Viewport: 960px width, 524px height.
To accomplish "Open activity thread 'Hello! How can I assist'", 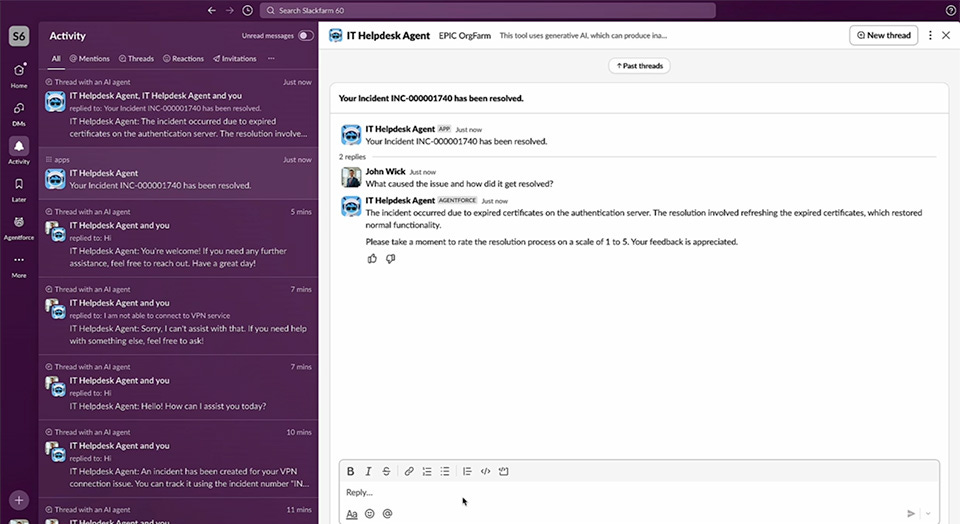I will tap(178, 387).
